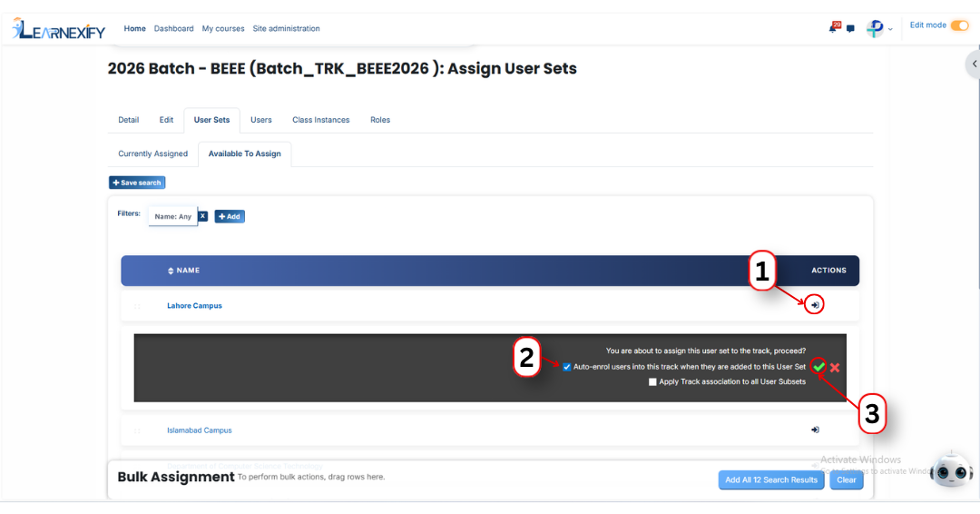
Task: Click the Bulk Assignment heading
Action: click(x=176, y=477)
